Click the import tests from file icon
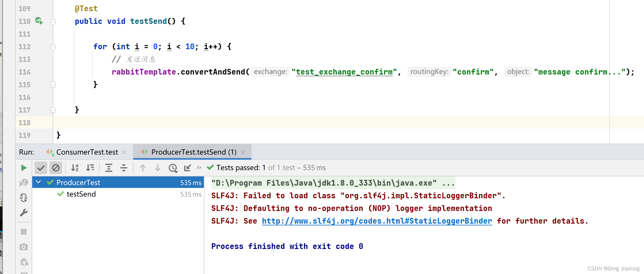This screenshot has width=644, height=274. [187, 168]
